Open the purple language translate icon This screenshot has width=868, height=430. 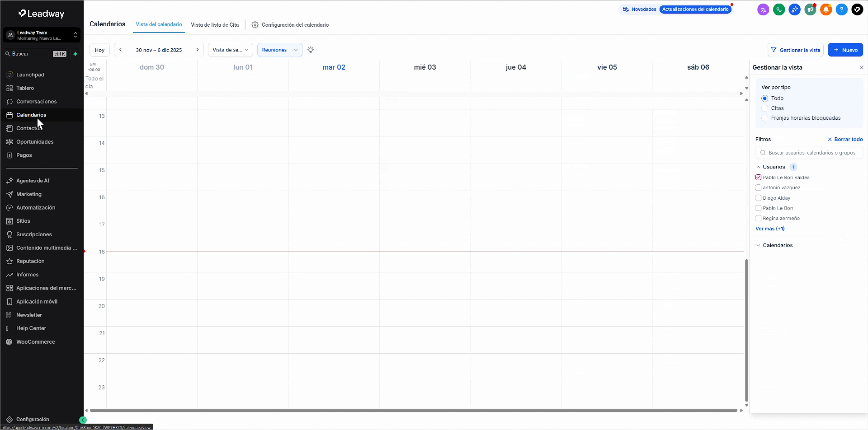(x=763, y=9)
